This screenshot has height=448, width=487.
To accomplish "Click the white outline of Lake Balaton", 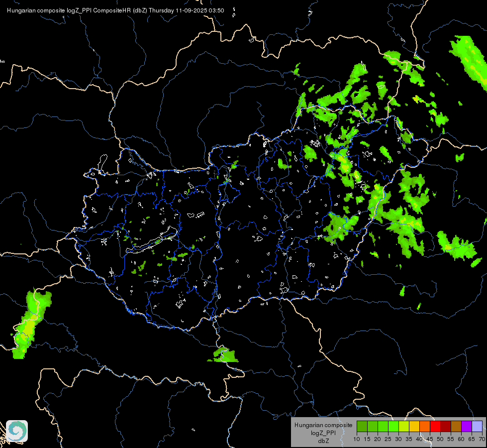I will point(152,241).
